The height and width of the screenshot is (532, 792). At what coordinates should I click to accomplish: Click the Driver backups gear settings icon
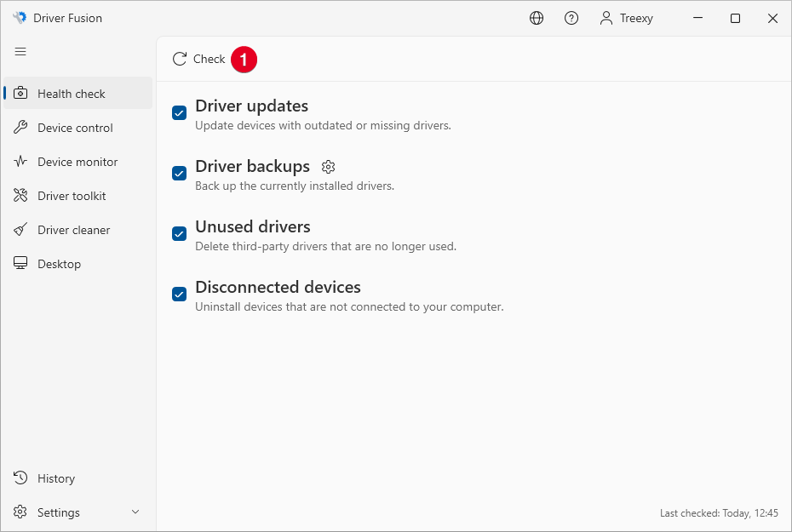coord(329,167)
